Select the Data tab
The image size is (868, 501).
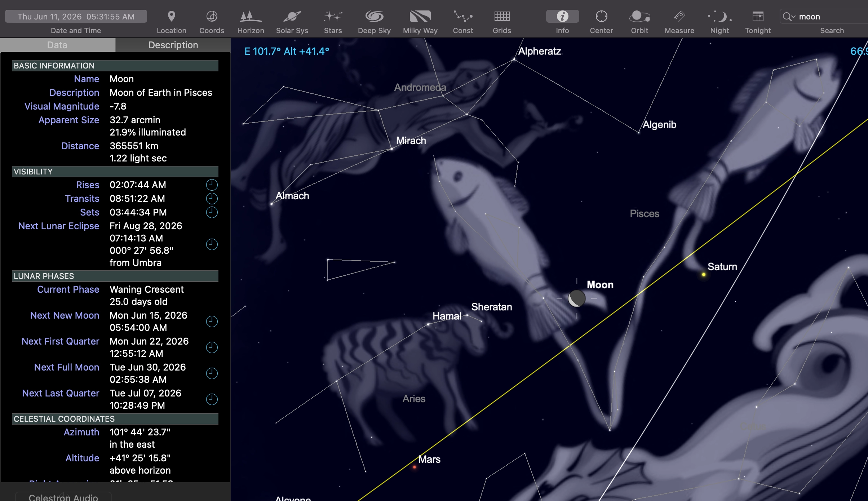tap(57, 45)
